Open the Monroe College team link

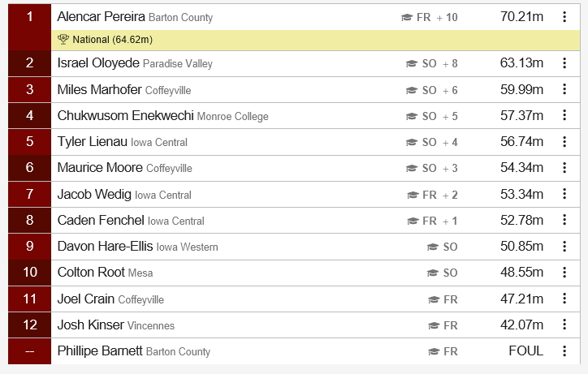232,117
